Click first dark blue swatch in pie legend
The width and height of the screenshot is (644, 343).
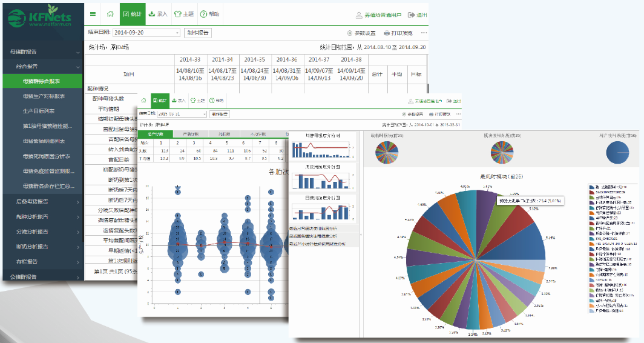[x=591, y=187]
